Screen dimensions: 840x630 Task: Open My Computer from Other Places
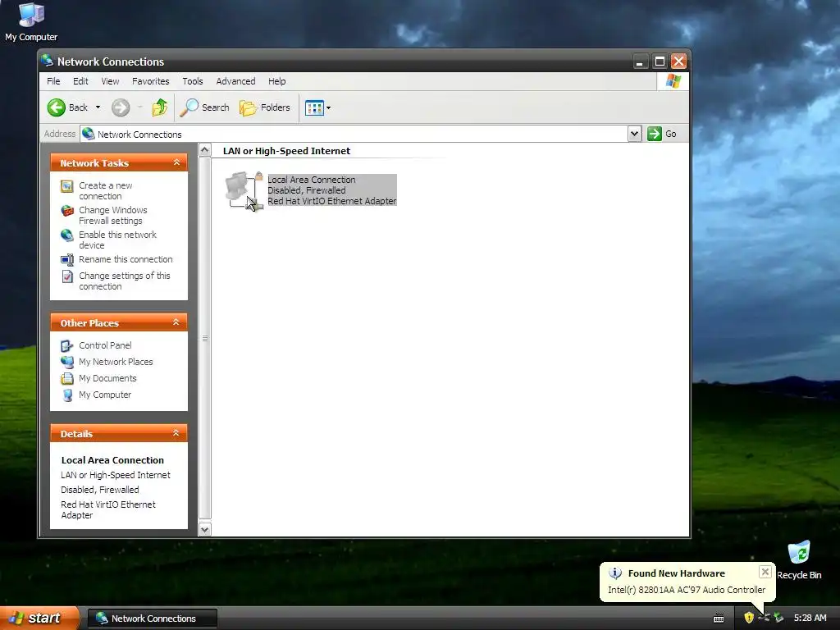tap(105, 395)
